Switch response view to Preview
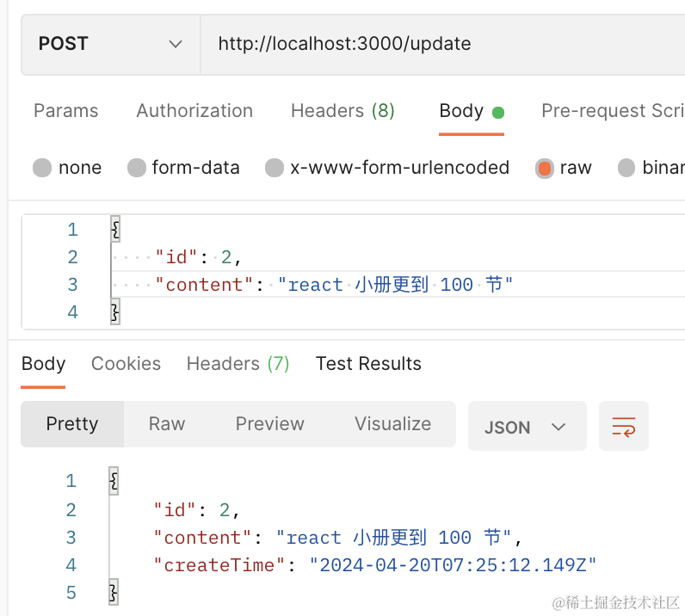 pyautogui.click(x=269, y=424)
